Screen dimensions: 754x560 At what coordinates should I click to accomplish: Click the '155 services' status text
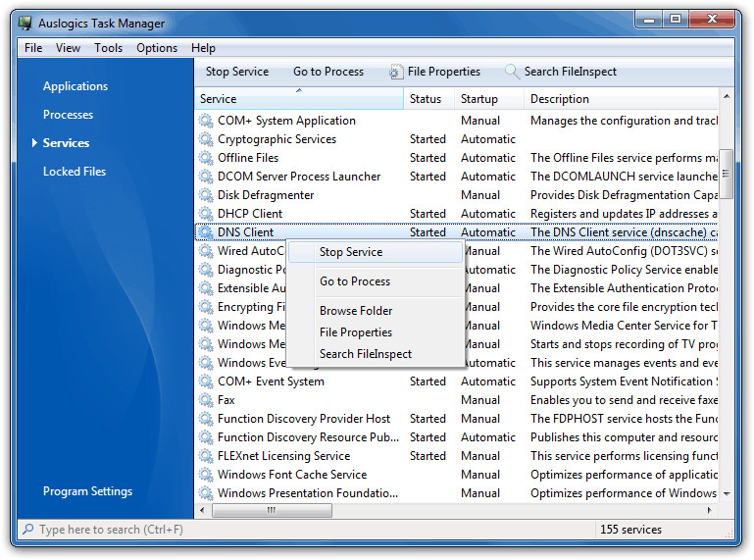[630, 530]
